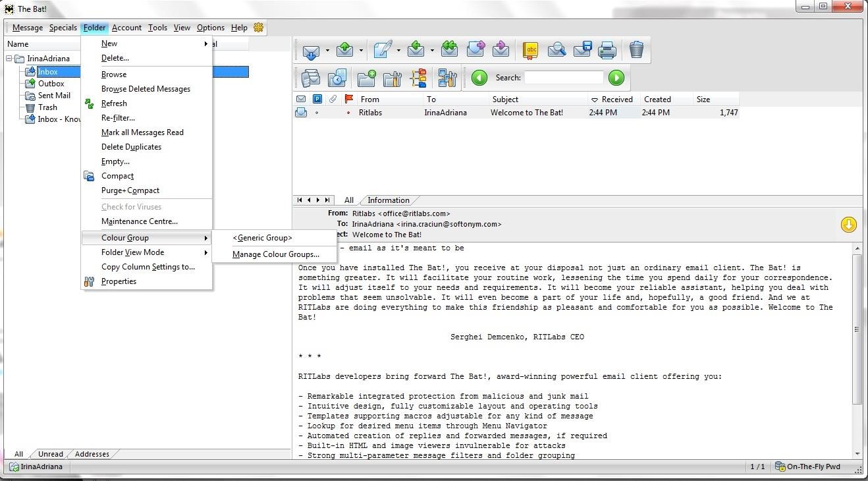This screenshot has height=481, width=868.
Task: Click the Send queued mail icon
Action: (x=344, y=51)
